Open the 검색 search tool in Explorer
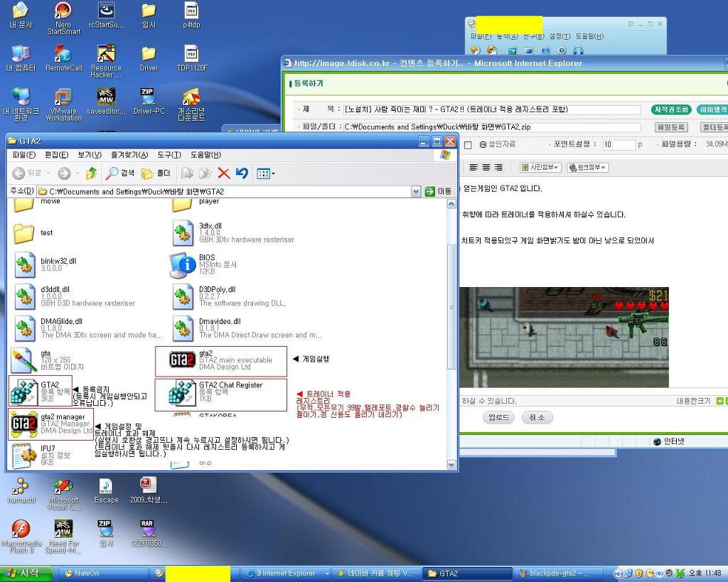 119,173
